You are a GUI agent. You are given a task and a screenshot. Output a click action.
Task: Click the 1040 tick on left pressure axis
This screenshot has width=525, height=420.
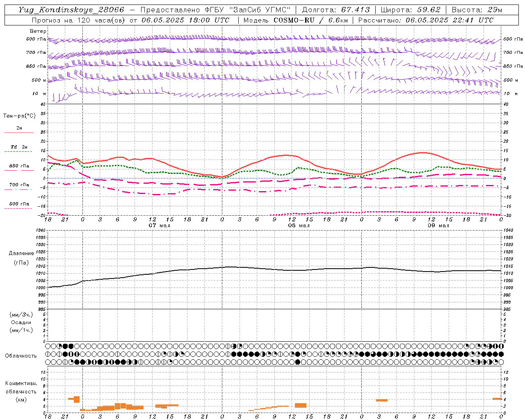40,230
